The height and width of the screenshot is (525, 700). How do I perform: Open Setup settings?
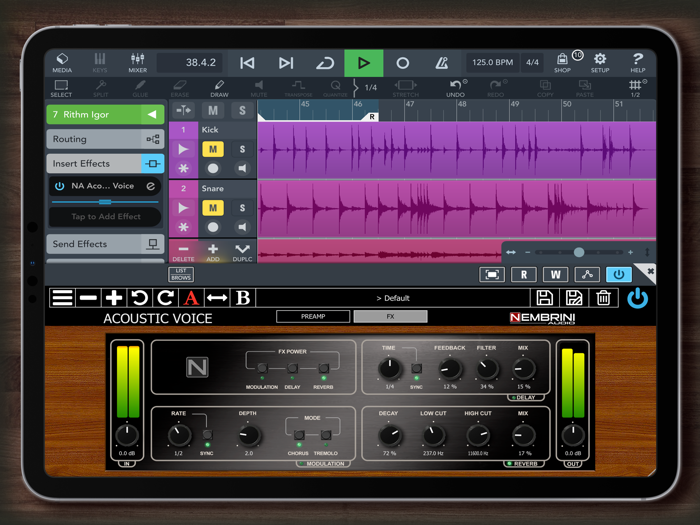pyautogui.click(x=600, y=63)
